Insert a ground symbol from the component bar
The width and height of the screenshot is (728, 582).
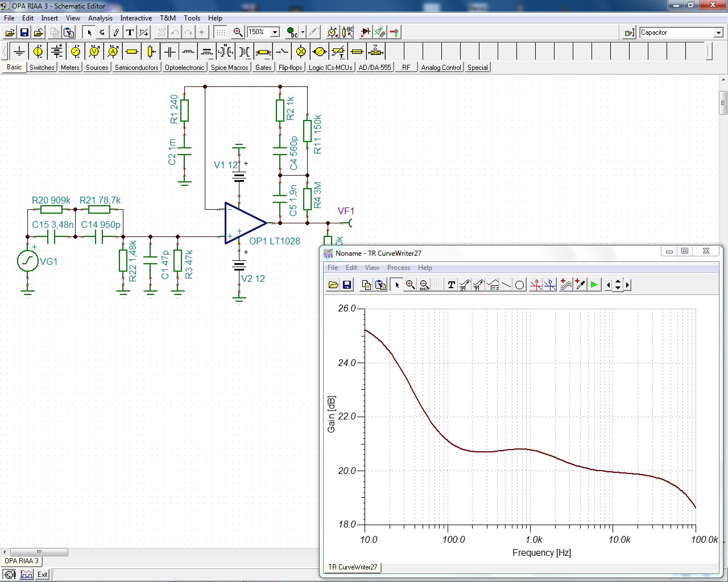[x=19, y=52]
